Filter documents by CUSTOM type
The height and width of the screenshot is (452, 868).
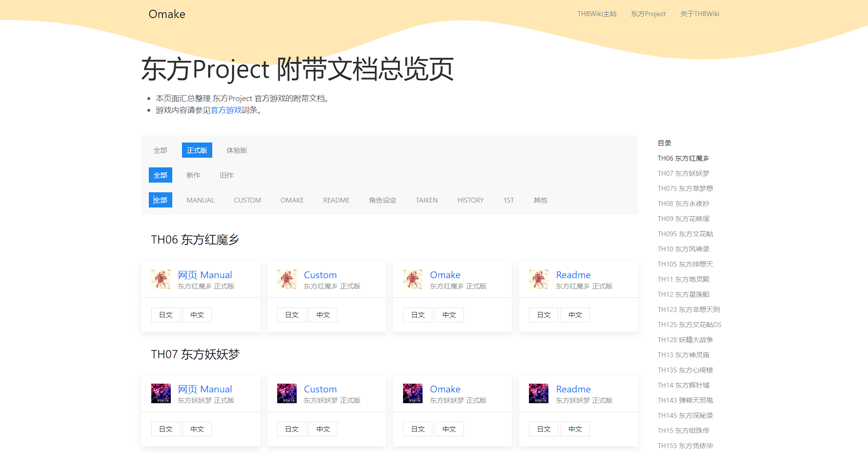(247, 200)
